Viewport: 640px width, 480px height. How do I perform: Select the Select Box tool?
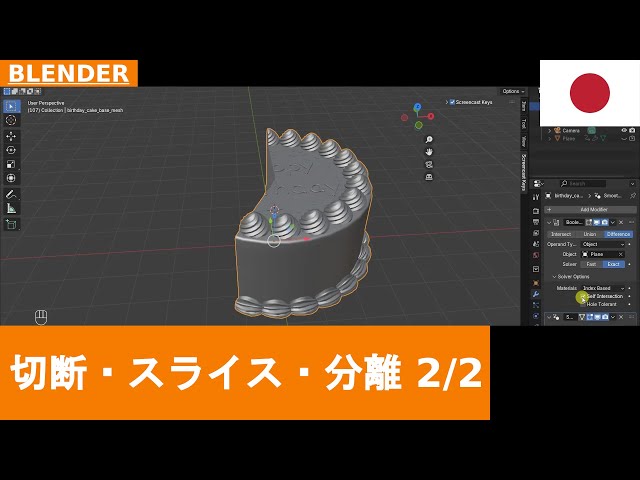click(11, 107)
